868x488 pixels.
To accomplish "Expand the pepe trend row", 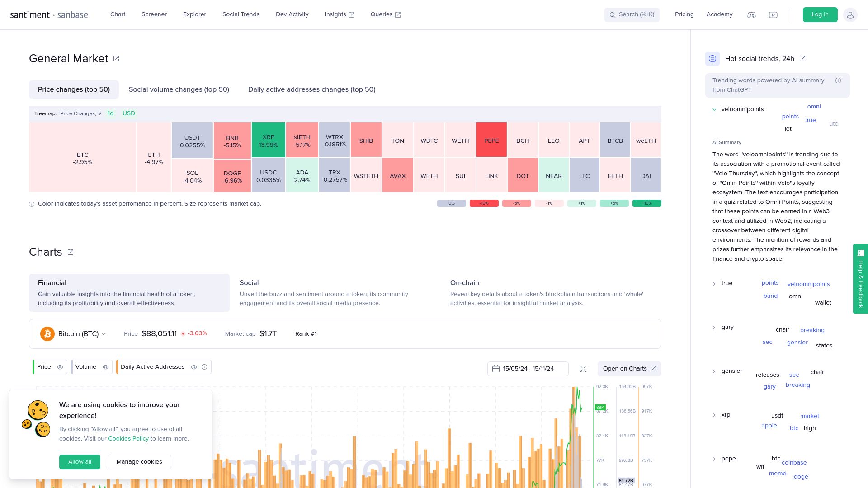I will (714, 459).
